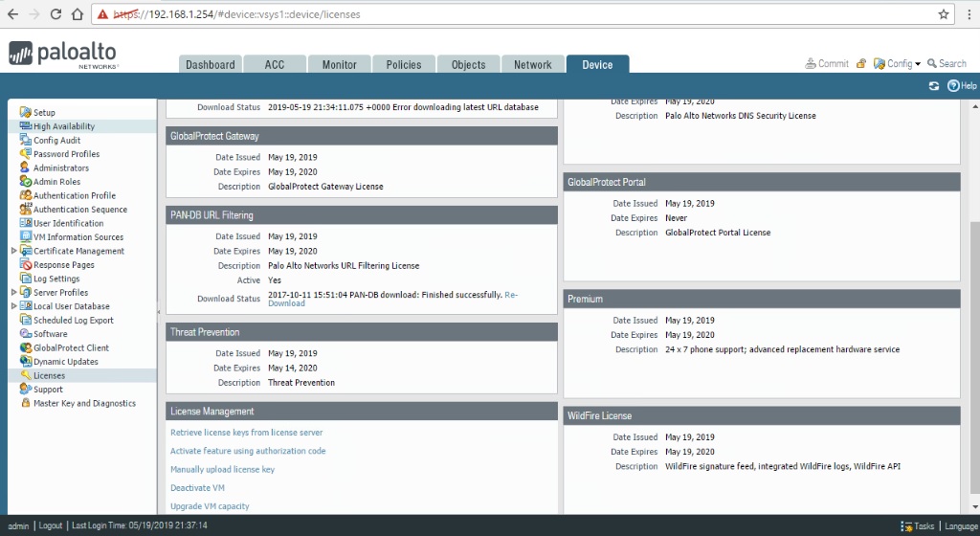Viewport: 980px width, 536px height.
Task: Select the Response Pages icon
Action: click(25, 265)
